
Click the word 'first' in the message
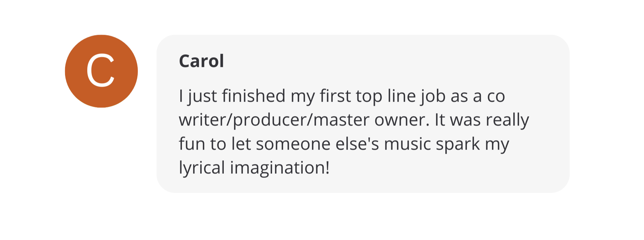point(335,96)
